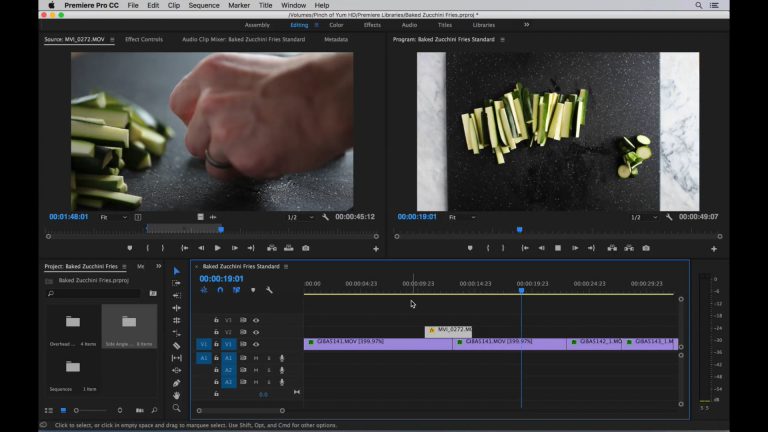The height and width of the screenshot is (432, 768).
Task: Open Program monitor settings wrench
Action: pos(669,217)
